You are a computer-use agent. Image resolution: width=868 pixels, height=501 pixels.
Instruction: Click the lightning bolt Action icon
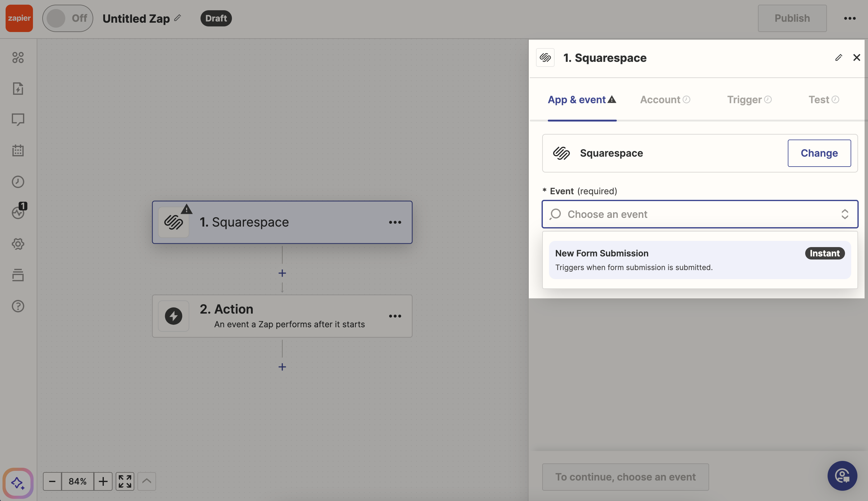[x=173, y=316]
